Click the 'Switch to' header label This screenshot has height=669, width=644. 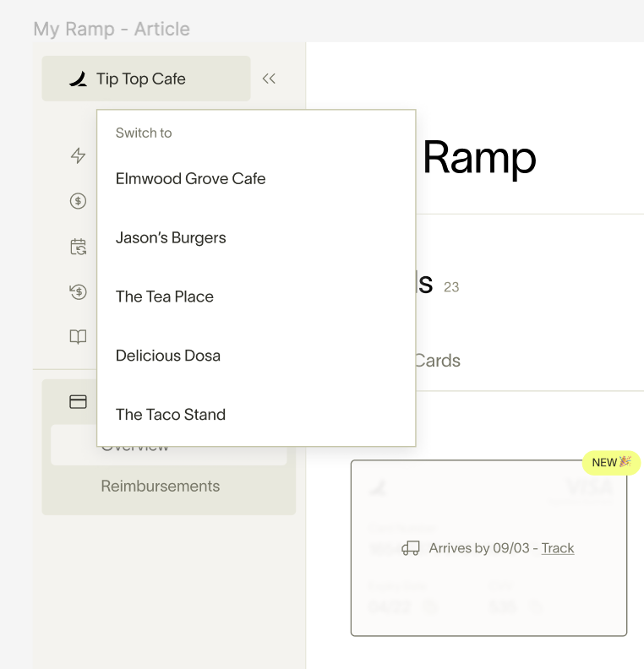click(144, 133)
